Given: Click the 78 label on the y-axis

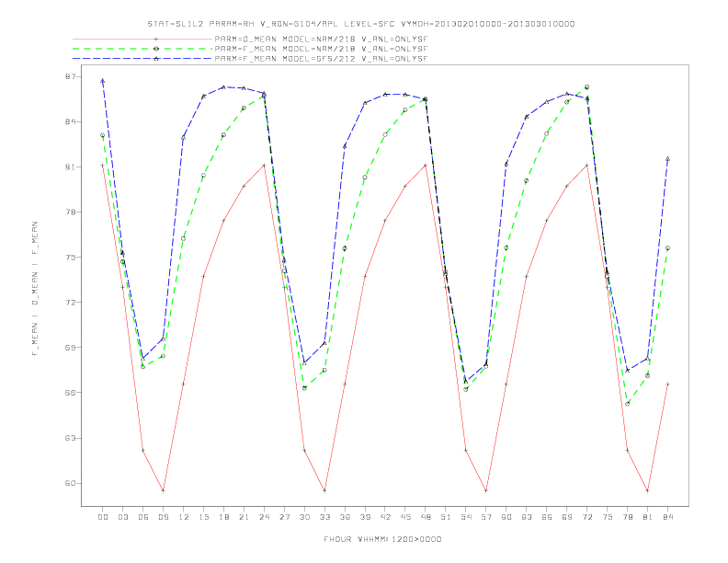Looking at the screenshot, I should [x=70, y=212].
